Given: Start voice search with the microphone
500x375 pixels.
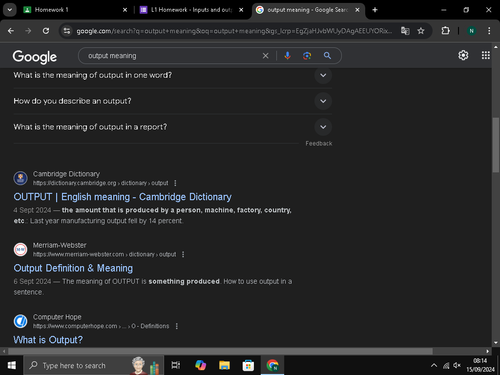Looking at the screenshot, I should pos(287,56).
